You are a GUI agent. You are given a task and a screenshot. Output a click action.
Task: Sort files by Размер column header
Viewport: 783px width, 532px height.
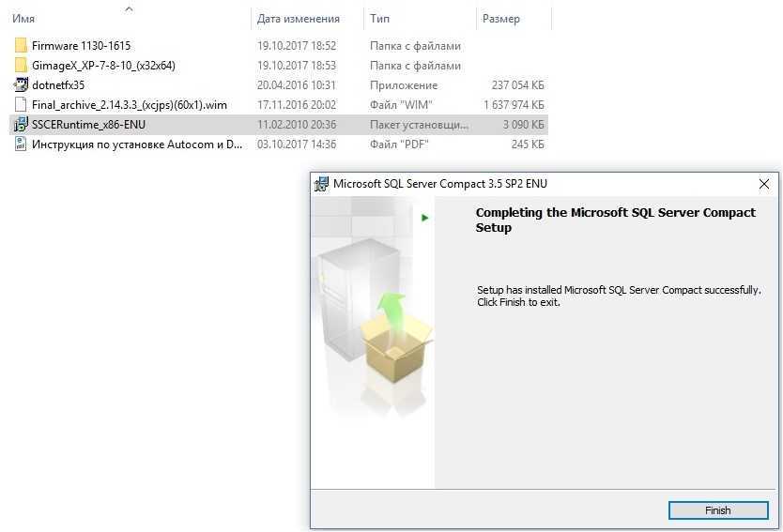(x=500, y=19)
